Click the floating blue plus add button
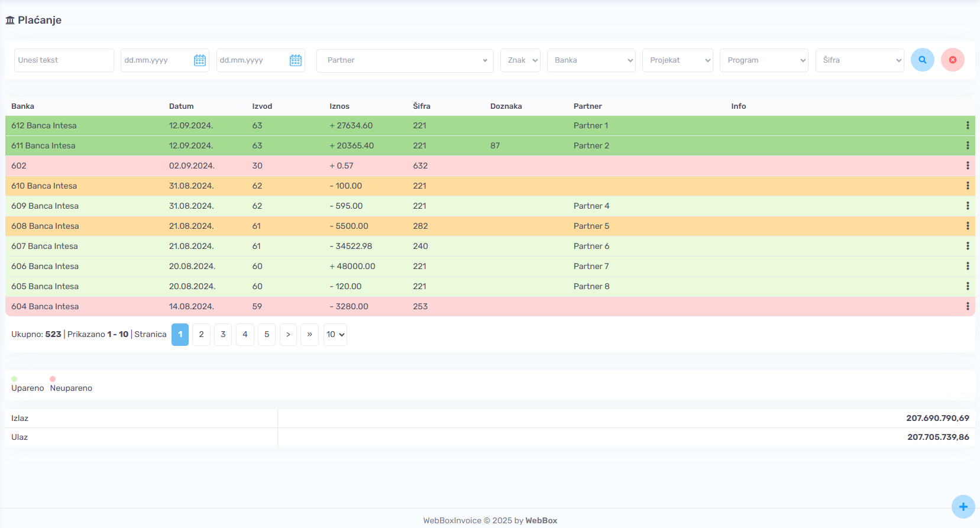This screenshot has height=528, width=980. pyautogui.click(x=963, y=507)
